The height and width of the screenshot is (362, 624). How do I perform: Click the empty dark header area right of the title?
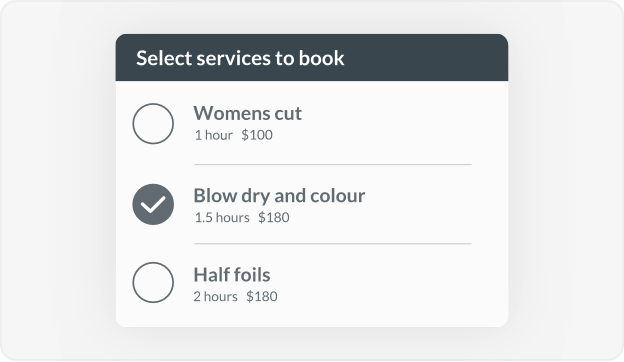(x=426, y=58)
